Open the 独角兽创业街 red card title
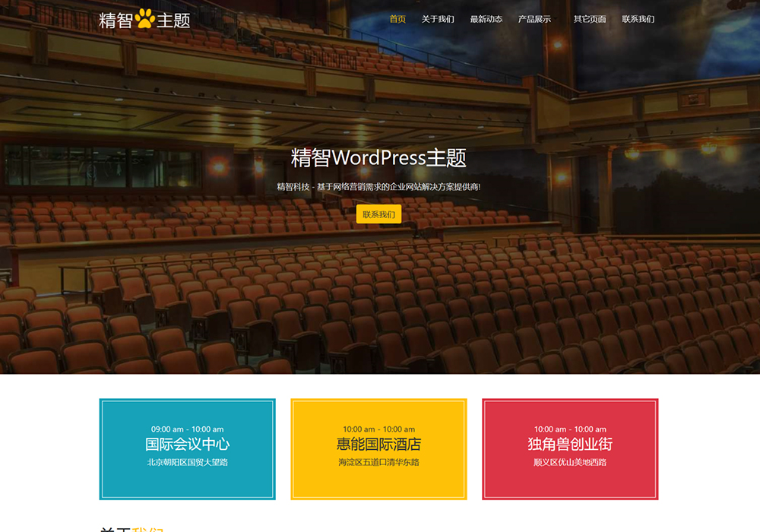The image size is (760, 532). pyautogui.click(x=570, y=444)
